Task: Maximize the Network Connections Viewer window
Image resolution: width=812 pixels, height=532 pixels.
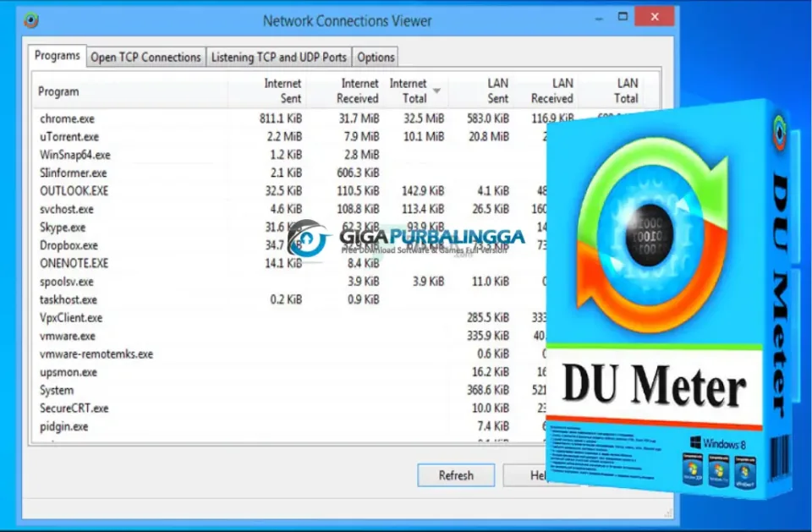Action: [623, 17]
